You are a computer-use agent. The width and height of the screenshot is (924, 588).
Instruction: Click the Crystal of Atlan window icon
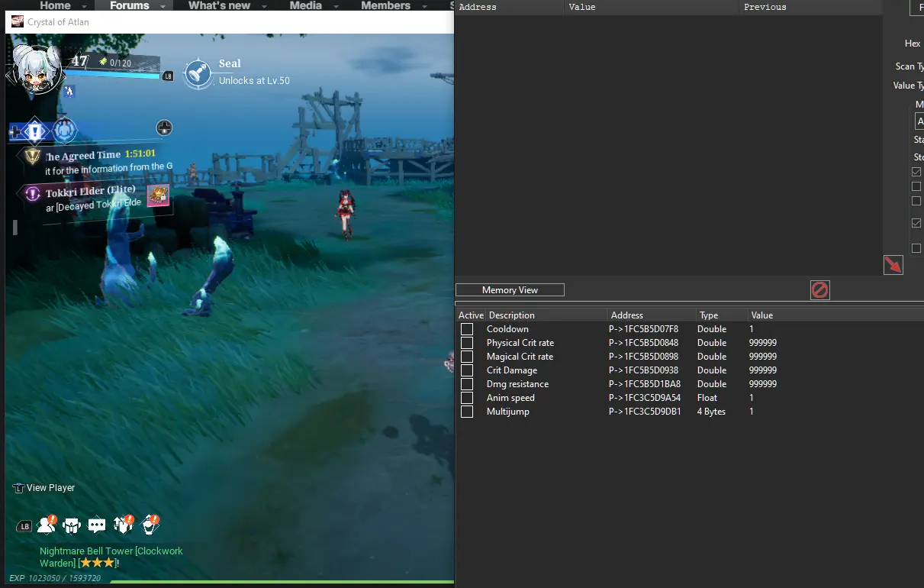pos(18,21)
